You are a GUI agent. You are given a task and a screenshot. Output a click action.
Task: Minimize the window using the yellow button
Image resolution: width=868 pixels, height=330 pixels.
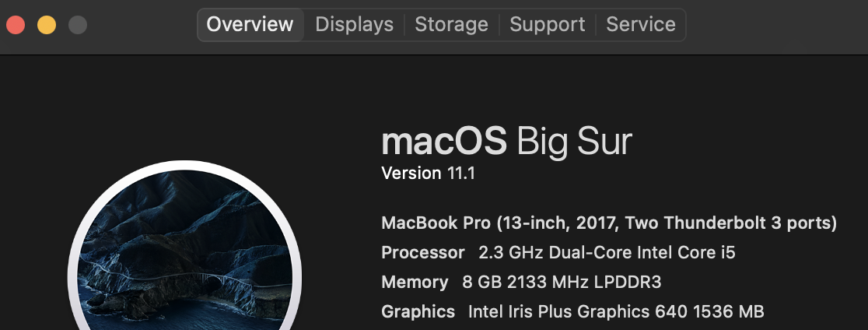click(47, 25)
